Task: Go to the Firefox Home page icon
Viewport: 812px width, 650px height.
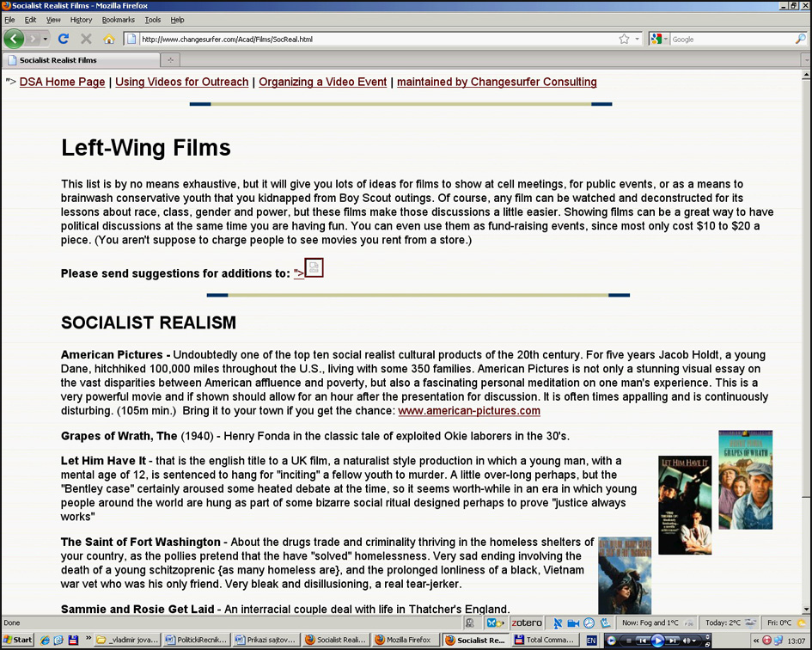Action: point(108,39)
